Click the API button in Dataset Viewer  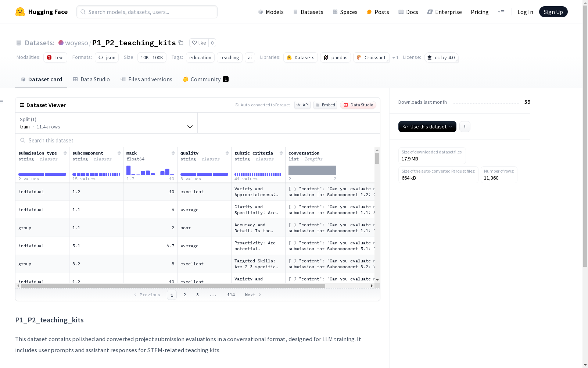click(x=302, y=105)
